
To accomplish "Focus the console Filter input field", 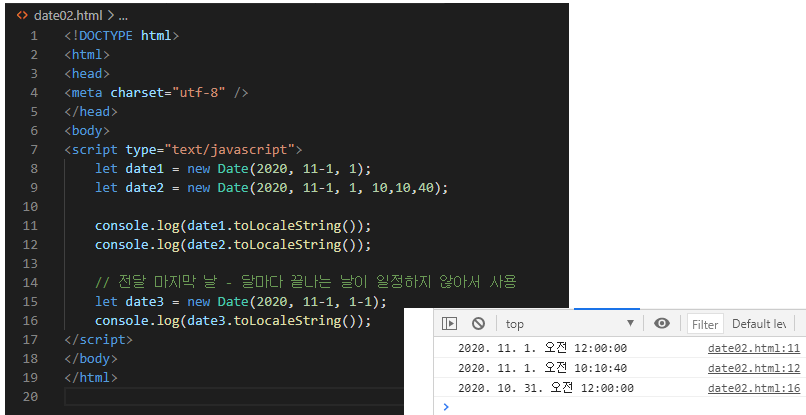I will tap(705, 324).
